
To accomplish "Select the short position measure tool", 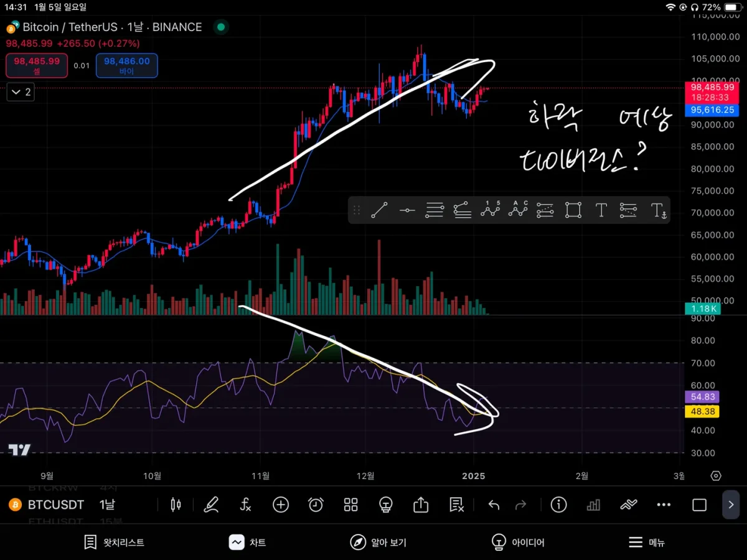I will [x=629, y=210].
